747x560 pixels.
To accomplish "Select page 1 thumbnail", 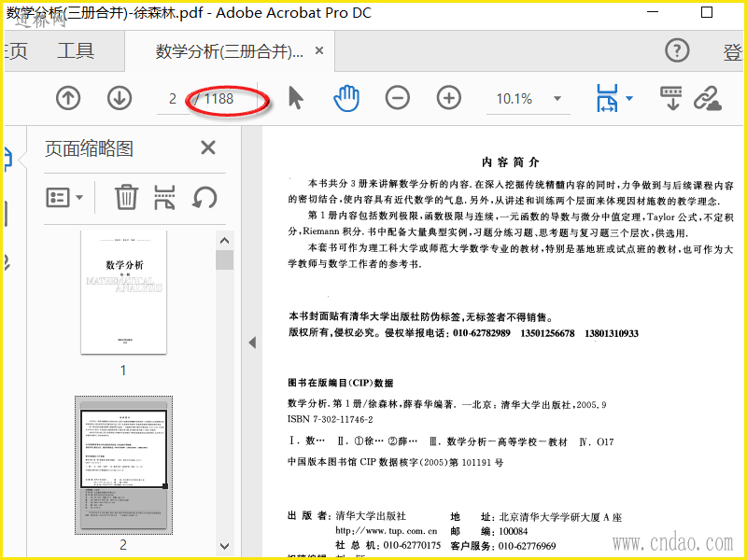I will point(123,292).
